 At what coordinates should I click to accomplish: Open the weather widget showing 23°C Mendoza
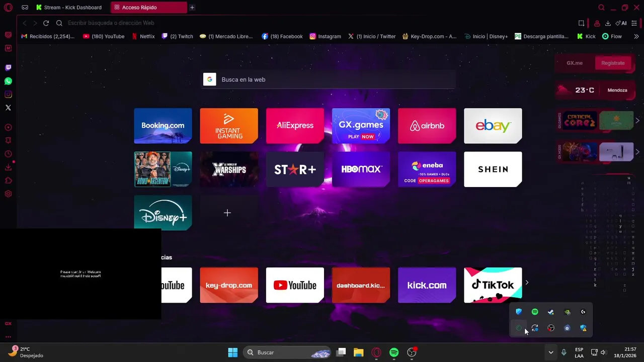tap(594, 90)
